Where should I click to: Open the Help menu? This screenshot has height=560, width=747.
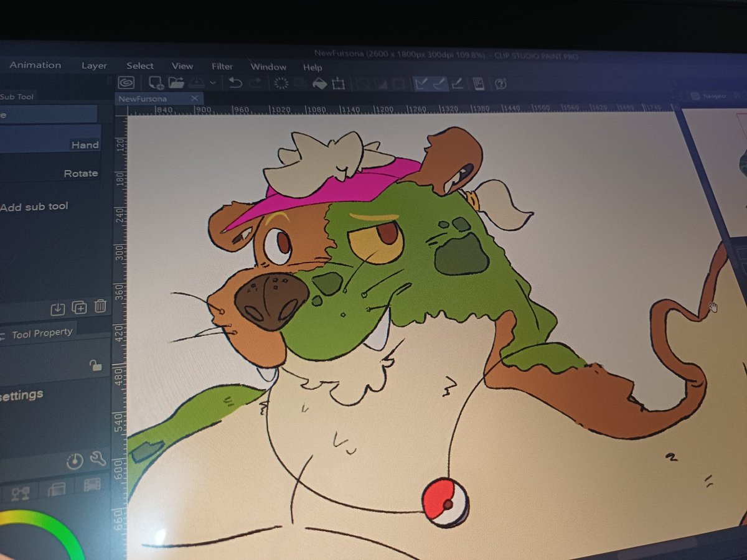[312, 67]
